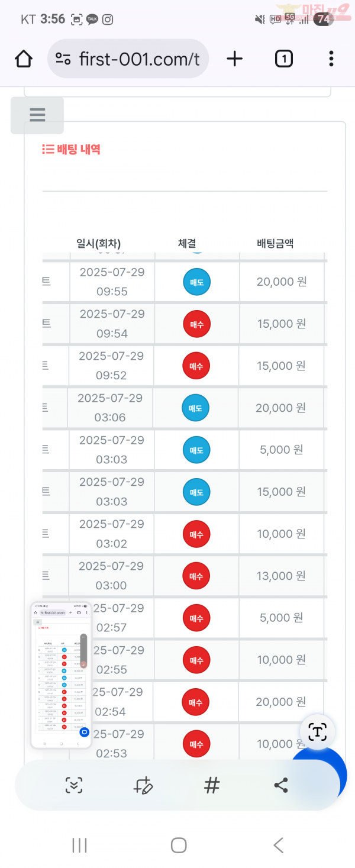Open the hamburger side menu
The image size is (355, 868).
37,115
